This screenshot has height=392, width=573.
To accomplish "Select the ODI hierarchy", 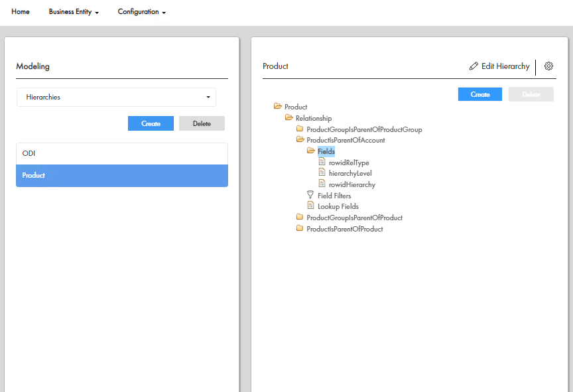I will click(x=122, y=153).
